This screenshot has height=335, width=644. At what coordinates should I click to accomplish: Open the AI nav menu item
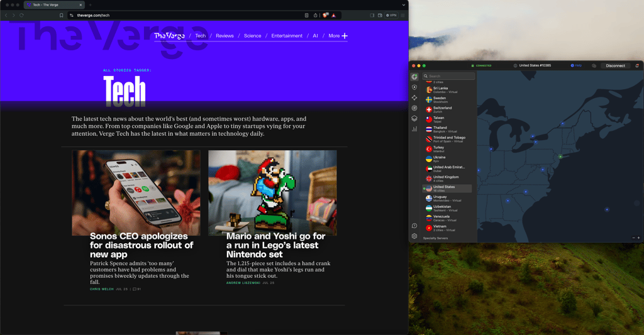[x=316, y=36]
